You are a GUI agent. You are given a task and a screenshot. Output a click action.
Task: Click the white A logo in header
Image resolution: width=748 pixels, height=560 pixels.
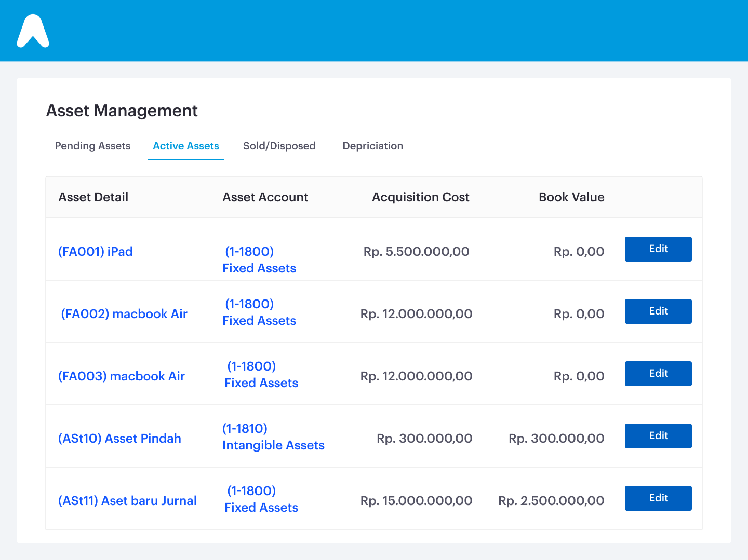point(33,31)
